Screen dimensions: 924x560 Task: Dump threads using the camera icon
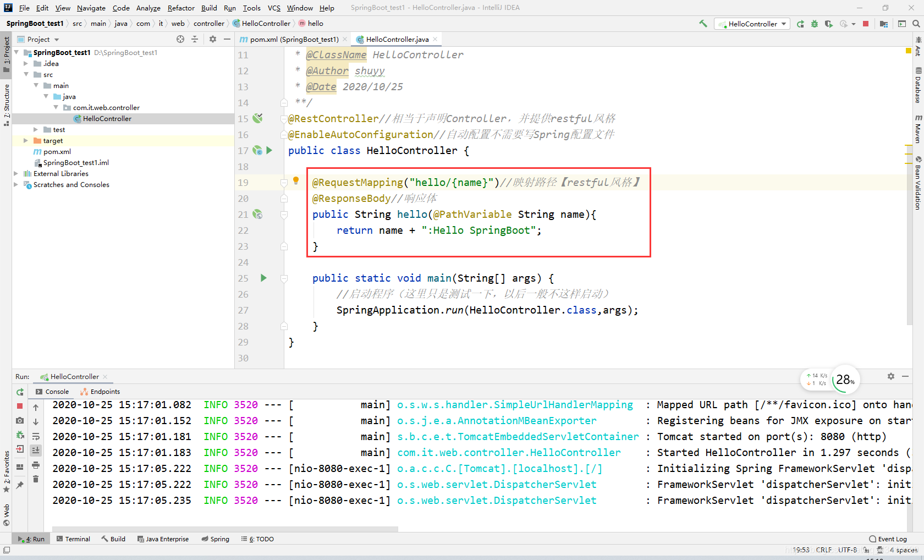(20, 420)
